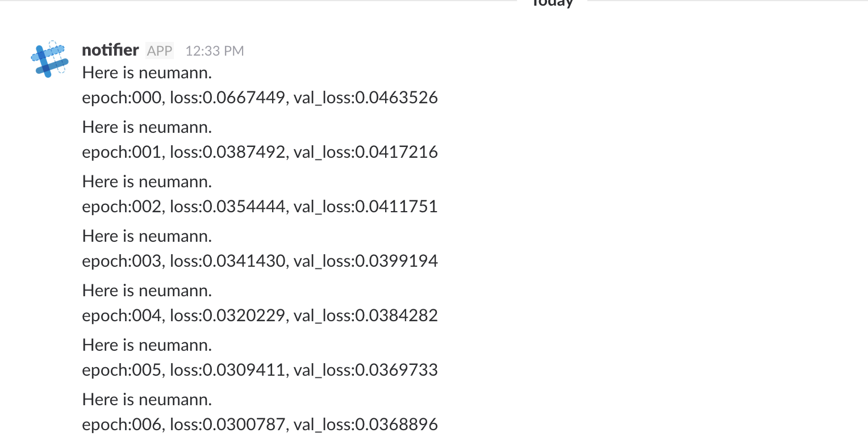Click the notifier app avatar icon
Viewport: 868px width, 437px height.
point(49,59)
